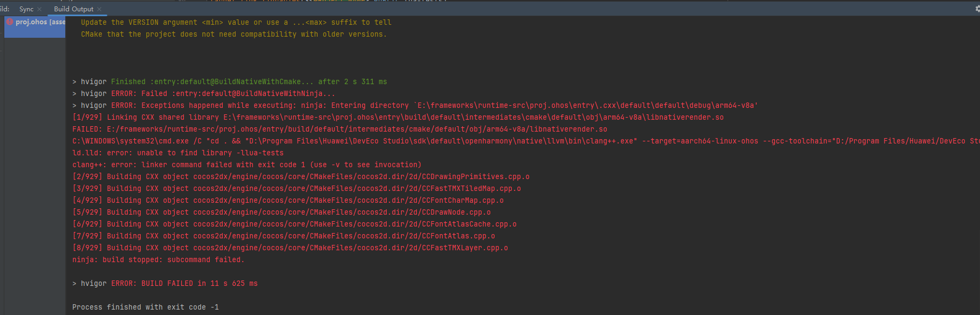This screenshot has width=980, height=315.
Task: Click the ld.lld 'unable to find library' error
Action: (177, 153)
